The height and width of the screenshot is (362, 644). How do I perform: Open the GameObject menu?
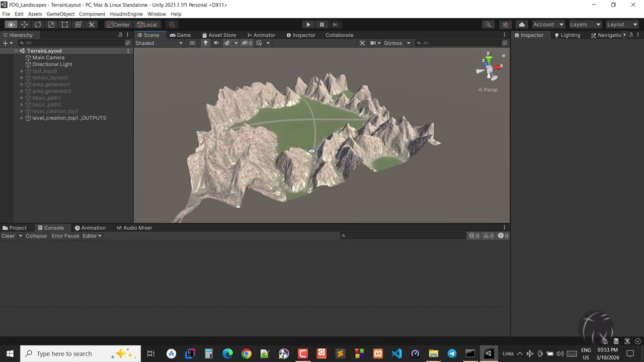point(60,14)
